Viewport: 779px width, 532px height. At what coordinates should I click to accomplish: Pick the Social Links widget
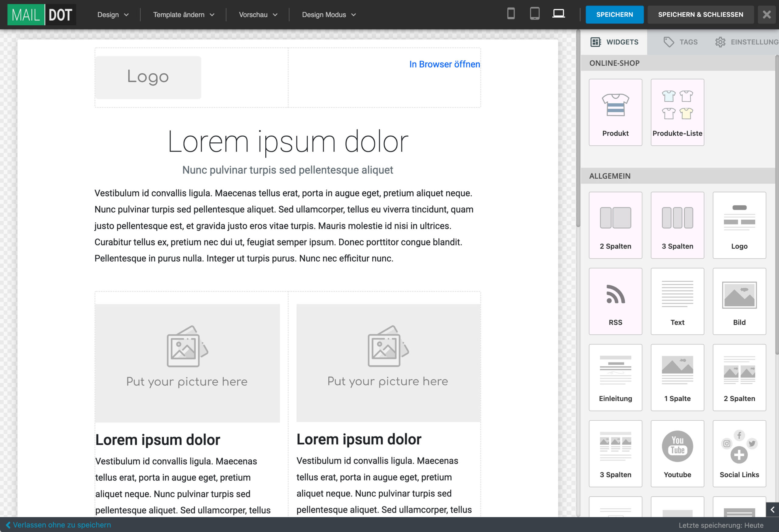739,453
